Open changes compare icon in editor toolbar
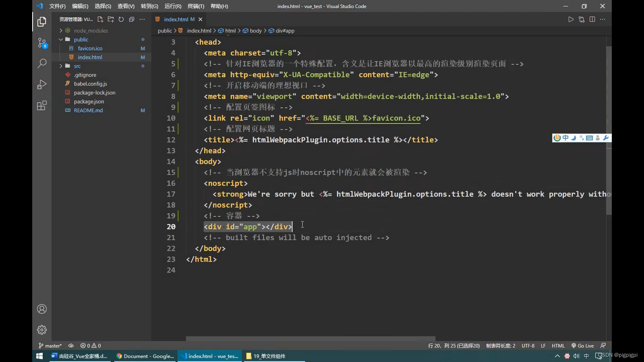This screenshot has height=362, width=644. 582,19
